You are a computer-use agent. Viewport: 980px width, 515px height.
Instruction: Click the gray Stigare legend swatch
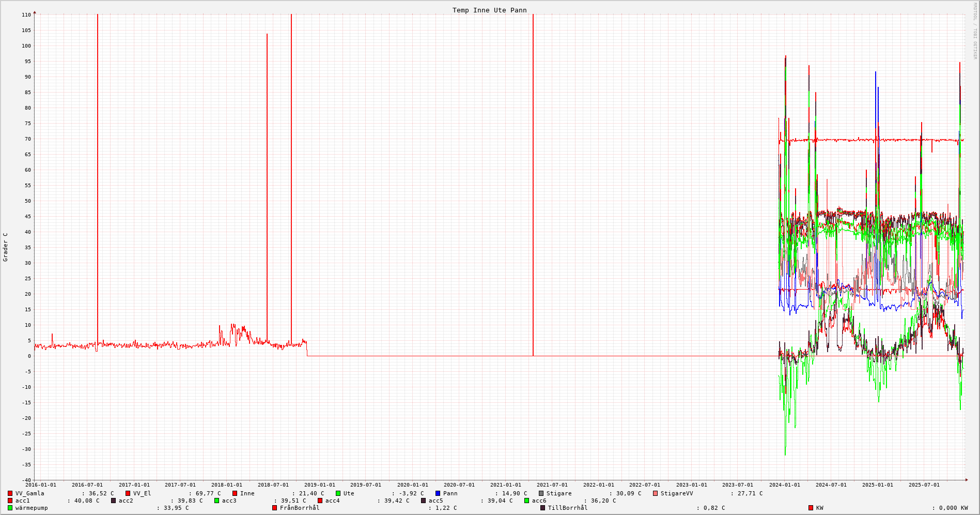541,493
